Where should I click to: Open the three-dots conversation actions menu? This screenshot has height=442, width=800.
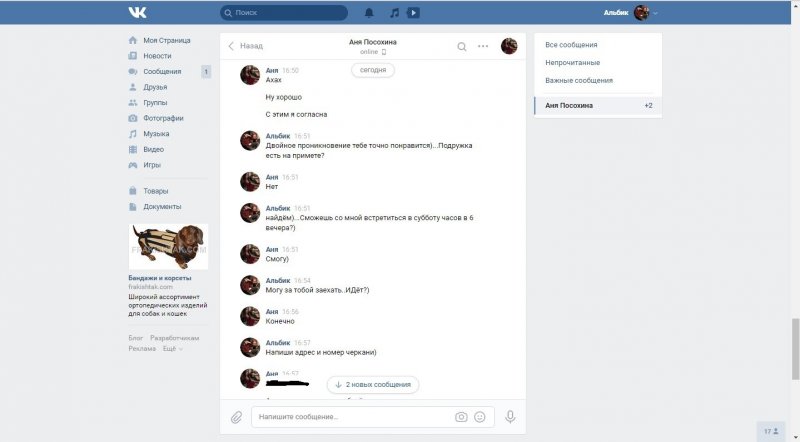483,46
